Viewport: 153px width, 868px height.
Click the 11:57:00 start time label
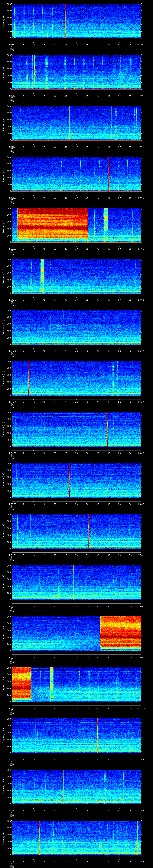coord(12,606)
